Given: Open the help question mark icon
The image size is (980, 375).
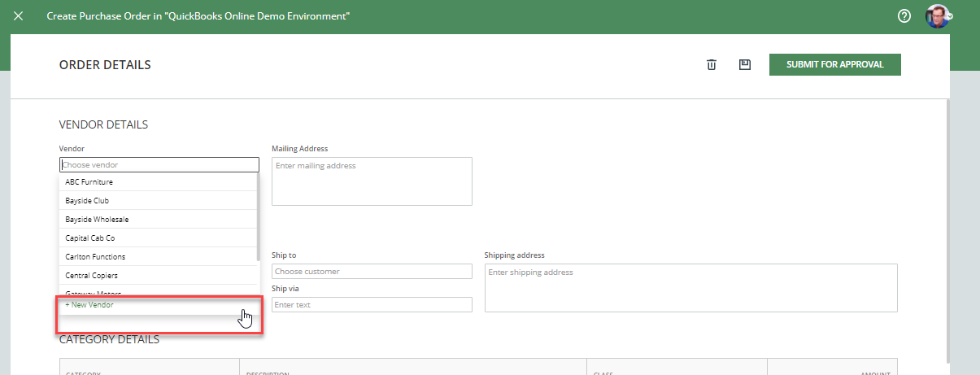Looking at the screenshot, I should [x=904, y=16].
